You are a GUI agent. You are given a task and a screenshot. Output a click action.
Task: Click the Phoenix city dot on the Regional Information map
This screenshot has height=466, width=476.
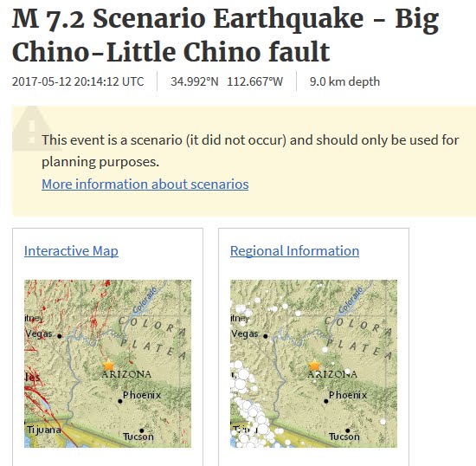(326, 401)
